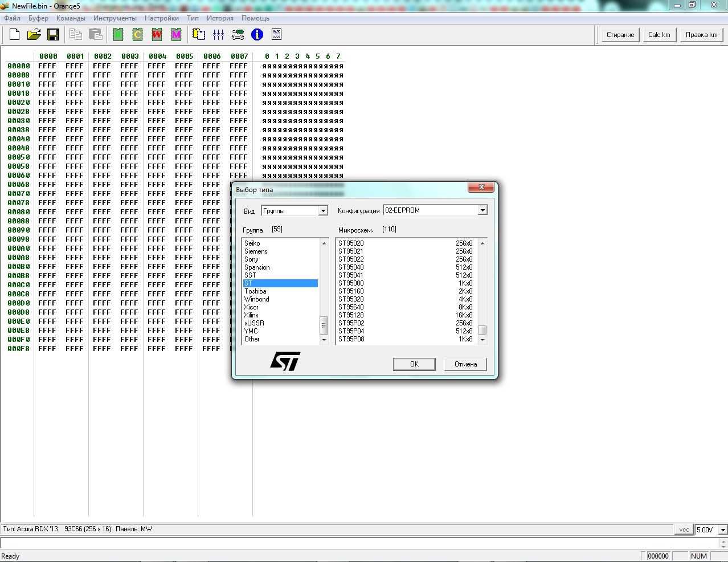The width and height of the screenshot is (728, 562).
Task: Open the Буфер menu
Action: point(38,18)
